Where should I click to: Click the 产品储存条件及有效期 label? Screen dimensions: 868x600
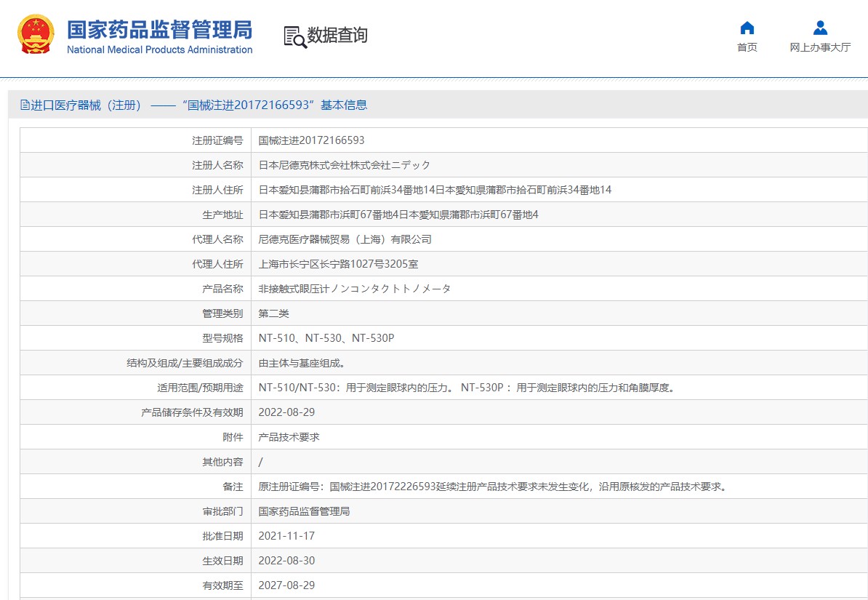click(x=192, y=412)
